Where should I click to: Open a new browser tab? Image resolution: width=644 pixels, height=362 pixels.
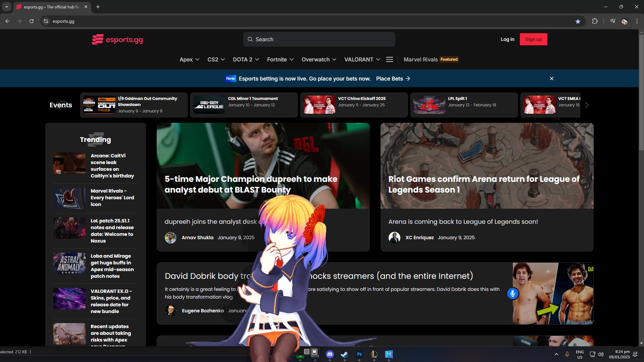tap(98, 7)
